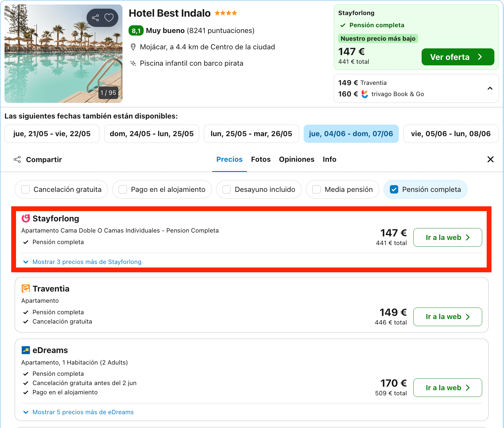Click the eDreams logo icon
The width and height of the screenshot is (504, 428).
[x=26, y=350]
